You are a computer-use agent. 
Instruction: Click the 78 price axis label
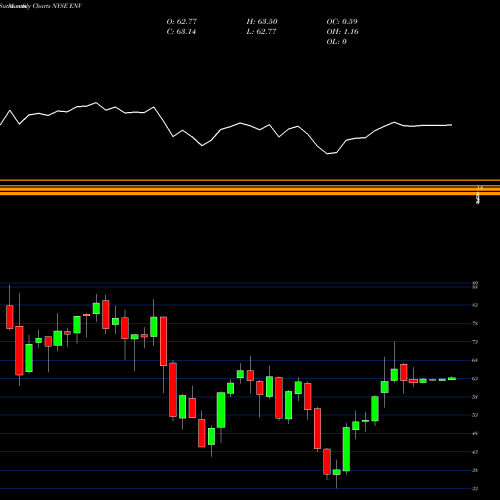tap(475, 323)
